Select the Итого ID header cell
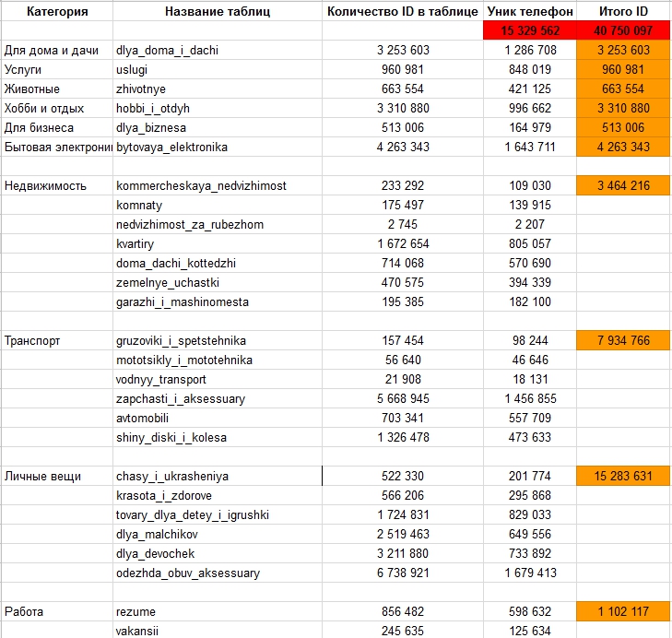672x638 pixels. point(623,11)
